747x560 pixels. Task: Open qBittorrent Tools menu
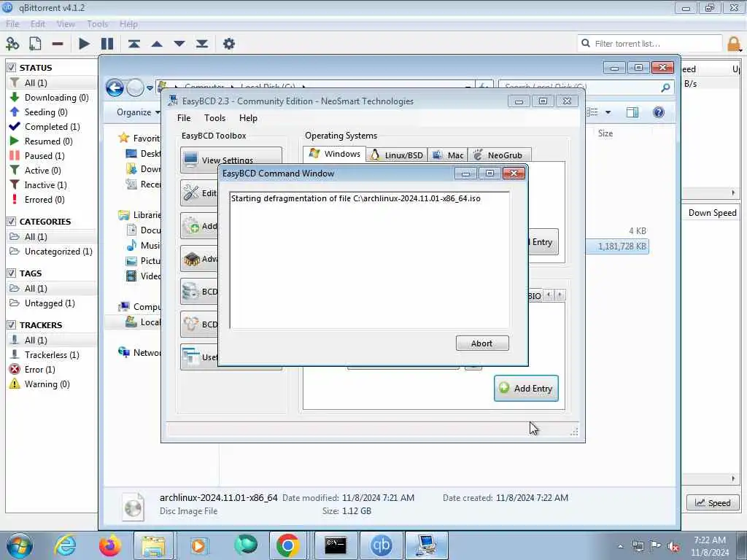pos(97,24)
